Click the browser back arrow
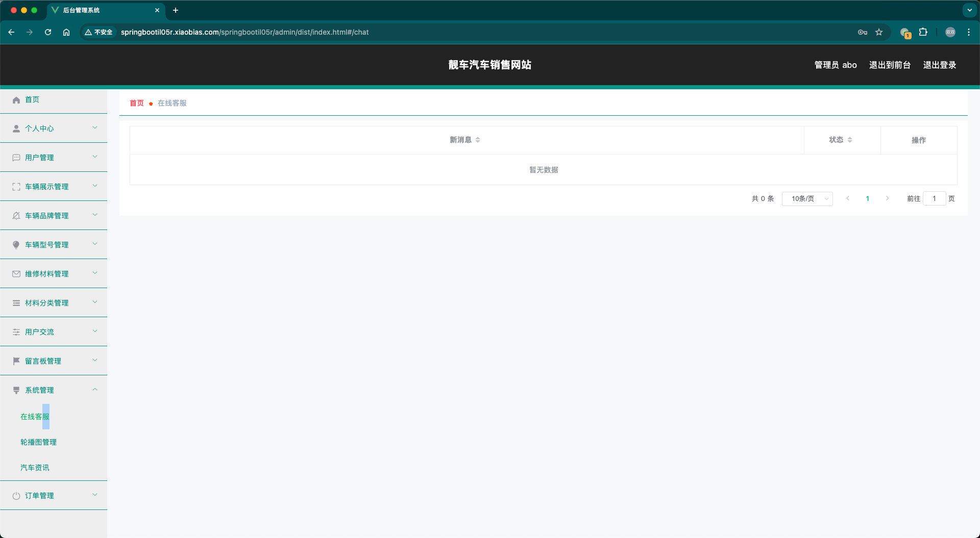Viewport: 980px width, 538px height. pos(11,32)
